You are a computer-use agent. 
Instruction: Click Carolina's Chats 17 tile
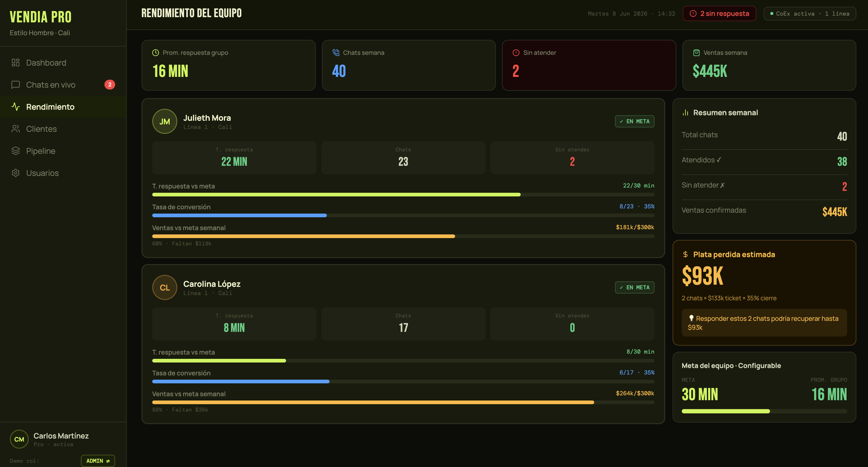(403, 324)
